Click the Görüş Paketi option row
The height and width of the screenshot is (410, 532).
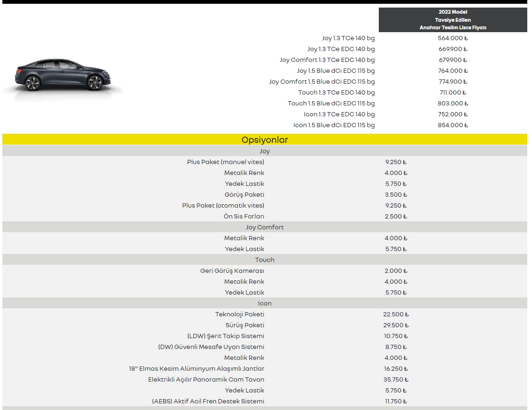(244, 195)
